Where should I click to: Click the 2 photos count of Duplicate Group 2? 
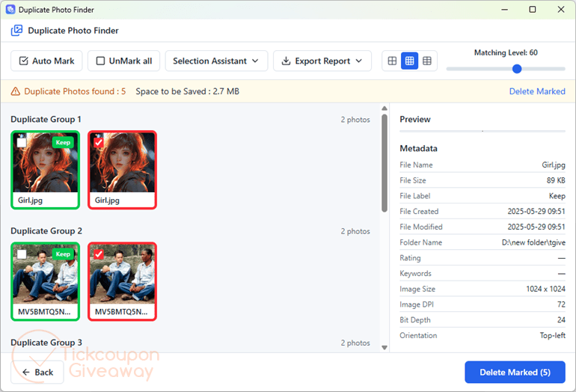pos(355,231)
